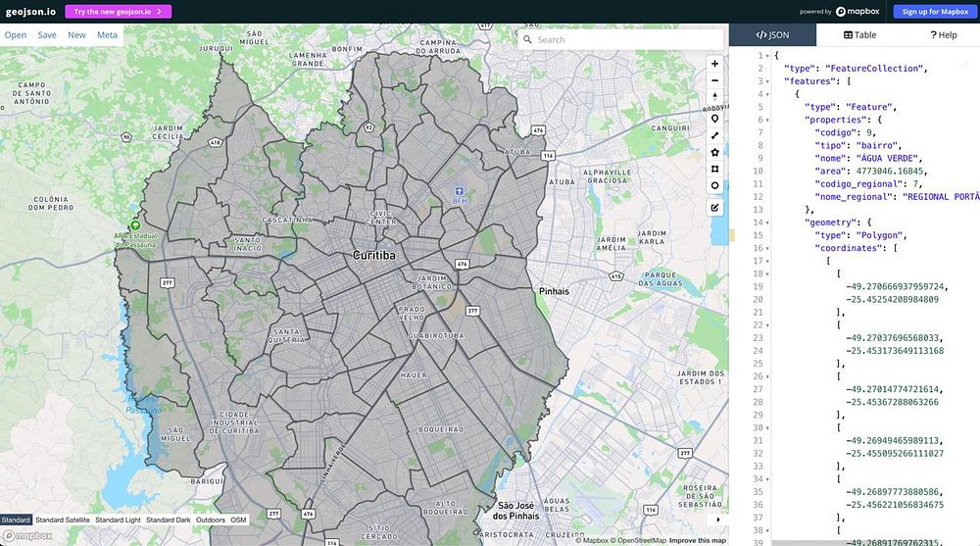Switch basemap to Standard

(x=16, y=520)
